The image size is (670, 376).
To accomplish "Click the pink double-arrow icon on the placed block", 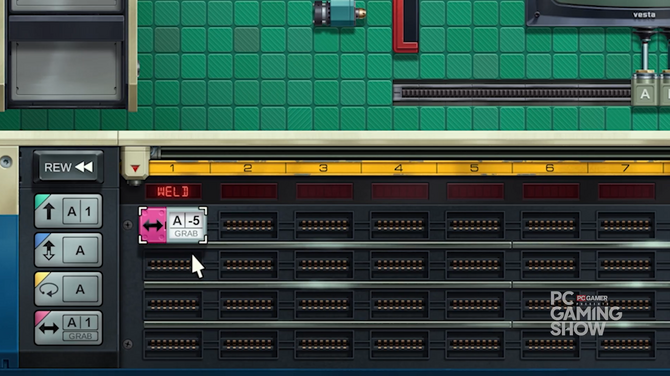I will [153, 226].
